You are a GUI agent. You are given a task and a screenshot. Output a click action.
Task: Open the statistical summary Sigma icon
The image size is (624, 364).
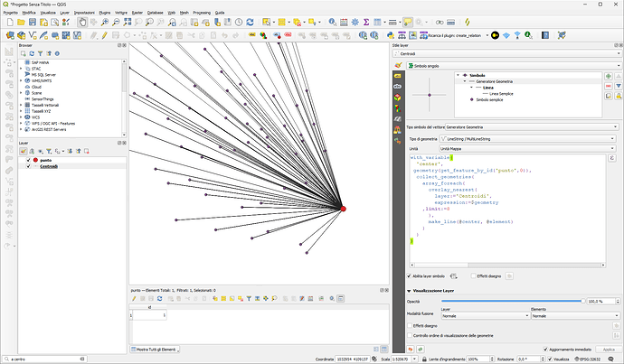[x=366, y=23]
